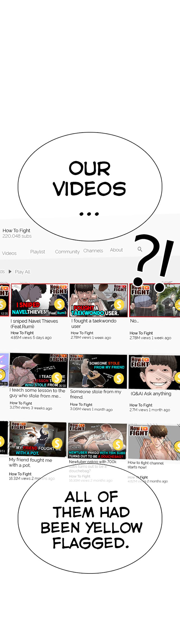
Task: Click the Play All triangle icon
Action: tap(10, 271)
